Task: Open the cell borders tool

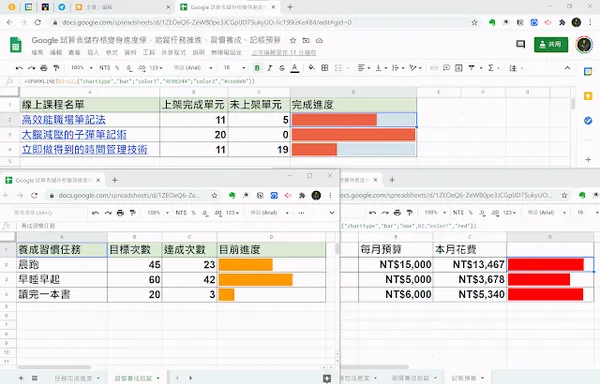Action: click(x=324, y=68)
